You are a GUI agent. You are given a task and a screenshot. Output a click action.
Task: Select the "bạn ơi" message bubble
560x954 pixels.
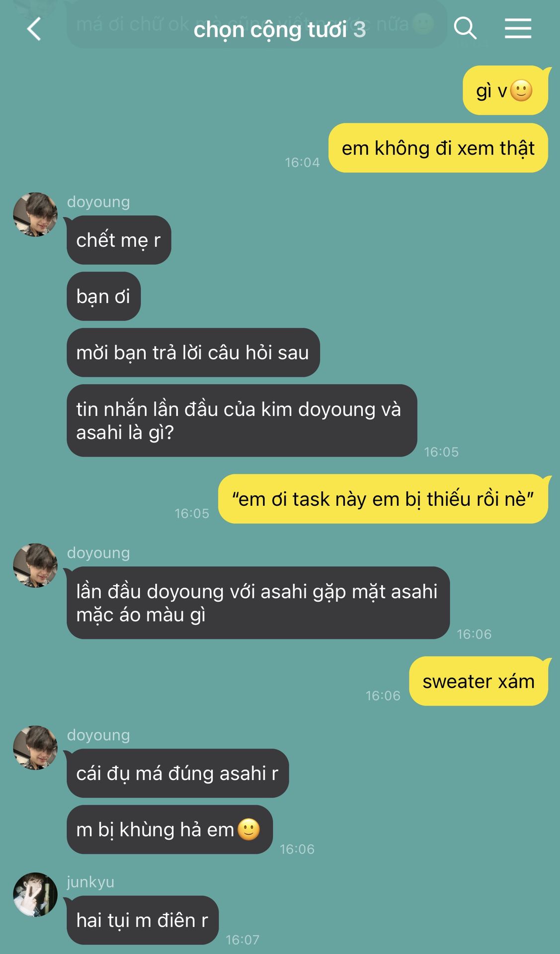[104, 296]
